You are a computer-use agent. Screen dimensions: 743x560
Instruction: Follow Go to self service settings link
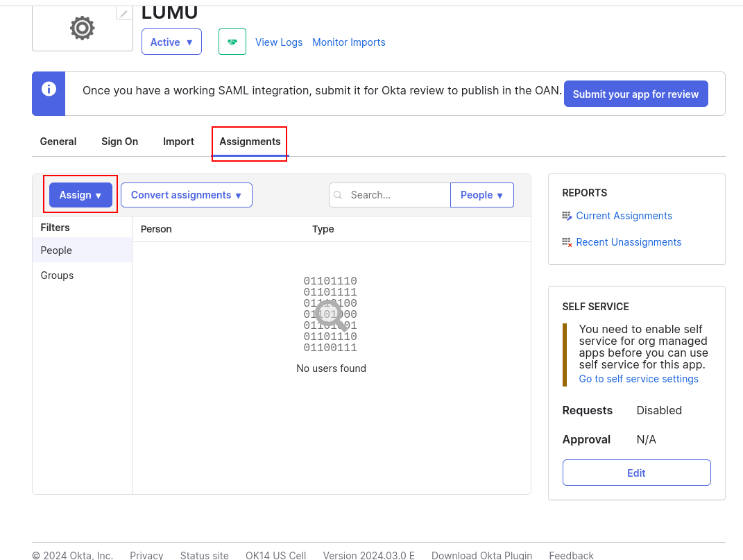coord(638,379)
